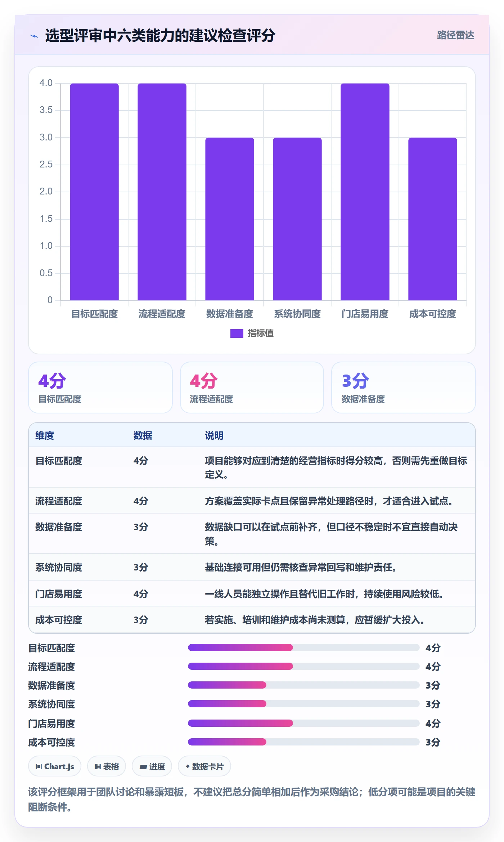Viewport: 504px width, 842px height.
Task: Click the 4.0 y-axis tick label
Action: click(46, 83)
